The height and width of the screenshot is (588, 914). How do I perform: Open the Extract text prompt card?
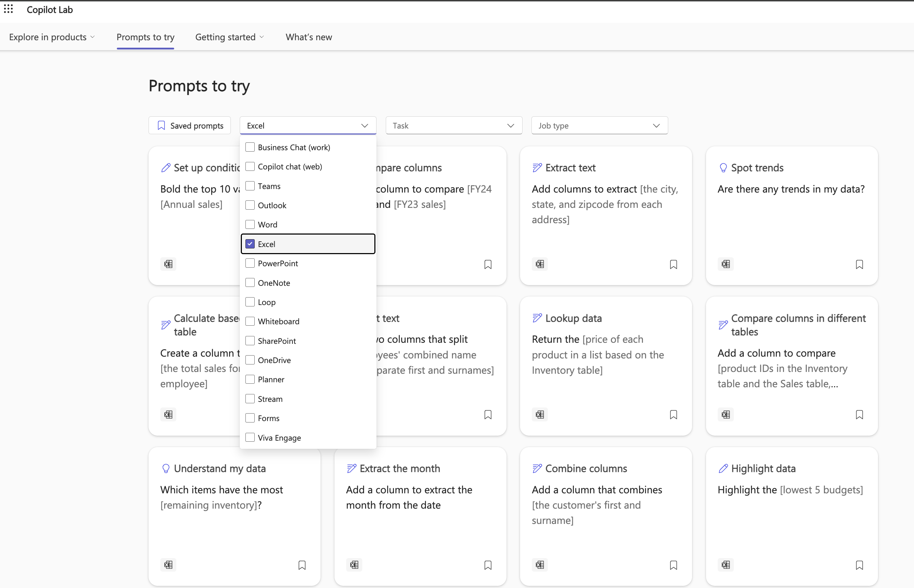coord(606,216)
